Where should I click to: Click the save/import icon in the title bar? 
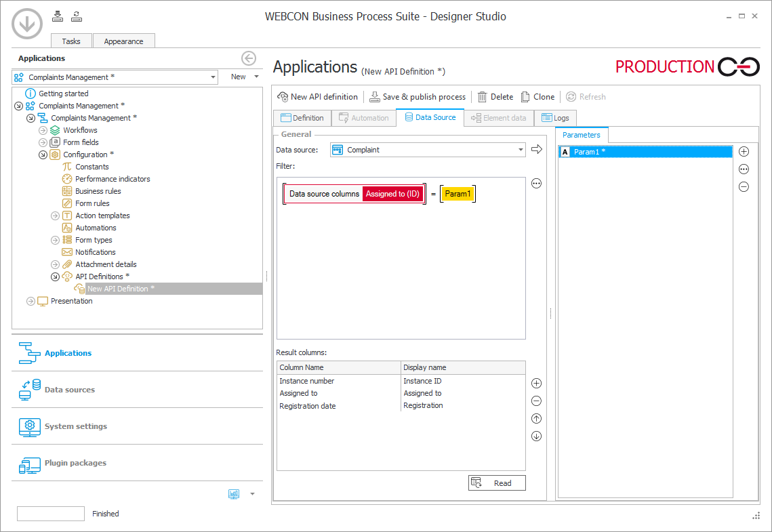coord(58,16)
